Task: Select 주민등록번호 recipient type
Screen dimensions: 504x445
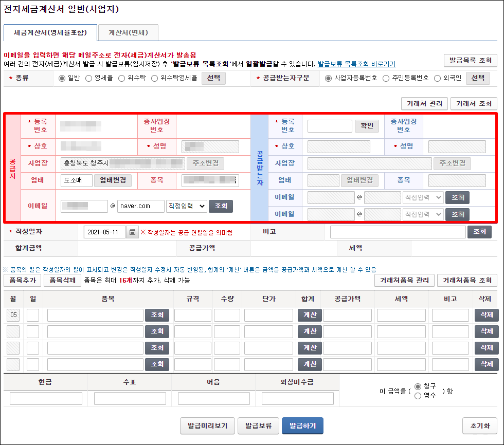Action: click(386, 78)
